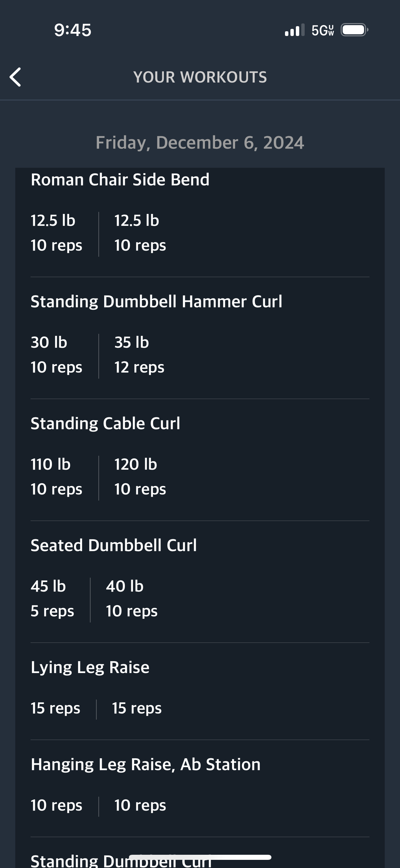Tap the 40 lb seated curl set
The image size is (400, 868).
(x=132, y=599)
